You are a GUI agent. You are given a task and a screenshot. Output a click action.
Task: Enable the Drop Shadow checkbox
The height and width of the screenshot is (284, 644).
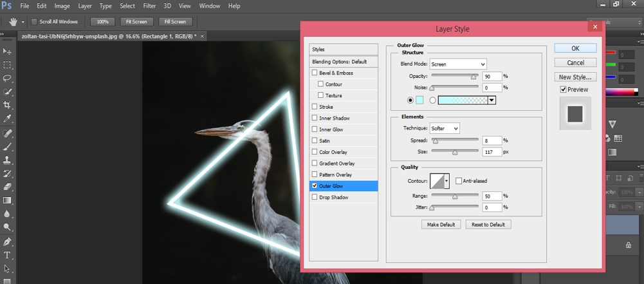pyautogui.click(x=315, y=197)
